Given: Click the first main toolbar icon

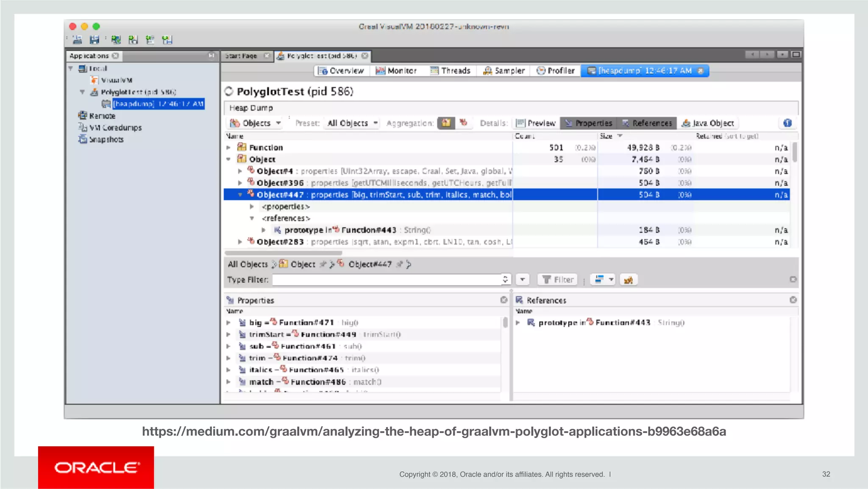Looking at the screenshot, I should point(77,39).
